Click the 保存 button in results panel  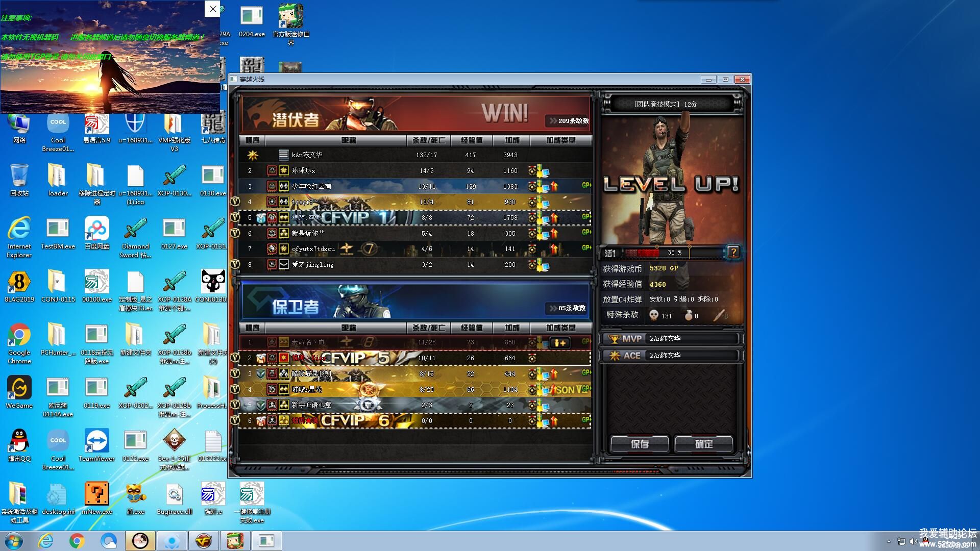[x=640, y=444]
